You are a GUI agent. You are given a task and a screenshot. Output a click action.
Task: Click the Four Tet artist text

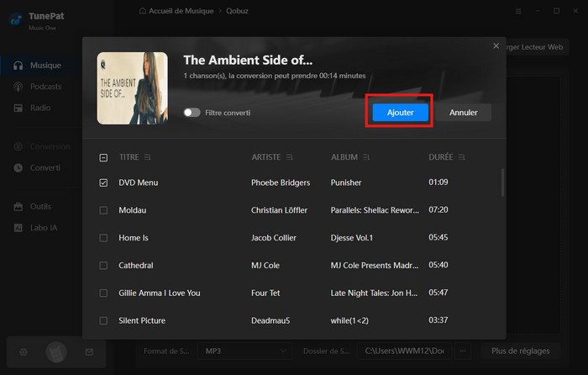coord(265,293)
